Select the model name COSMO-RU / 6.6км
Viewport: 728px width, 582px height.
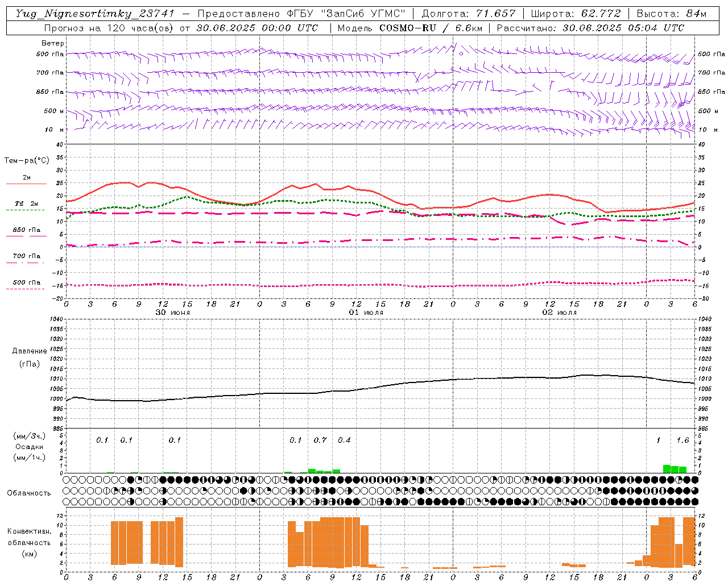pyautogui.click(x=431, y=28)
